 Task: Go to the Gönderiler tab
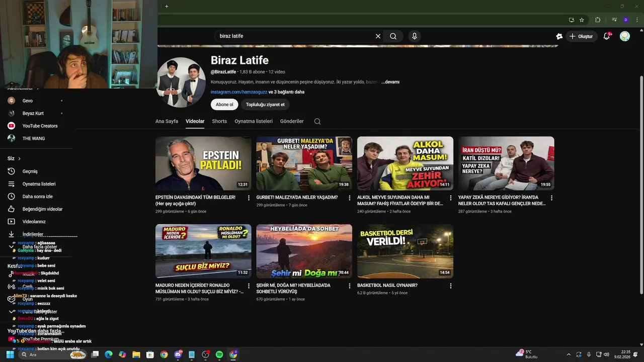tap(292, 121)
